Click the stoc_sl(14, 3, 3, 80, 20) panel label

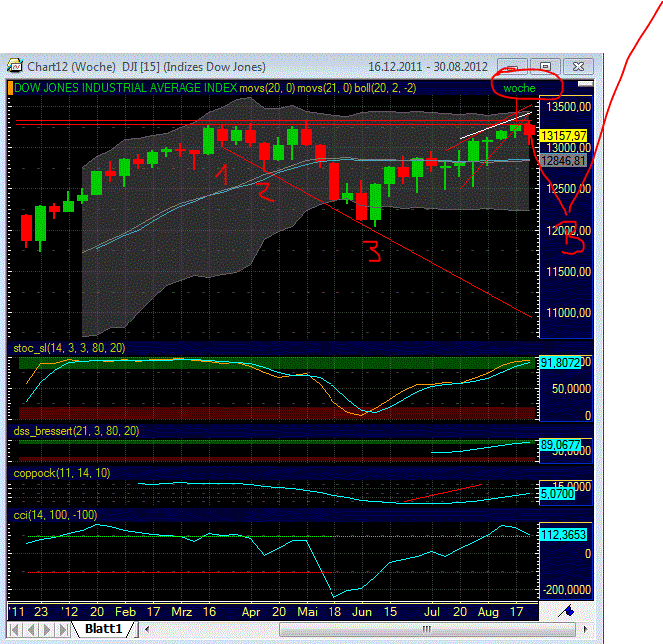[x=69, y=348]
